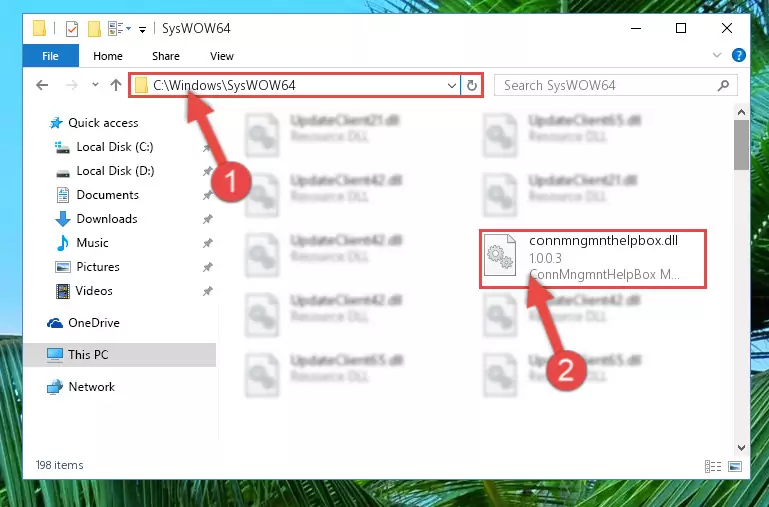This screenshot has width=769, height=507.
Task: Click the scroll down arrow of file list
Action: (741, 448)
